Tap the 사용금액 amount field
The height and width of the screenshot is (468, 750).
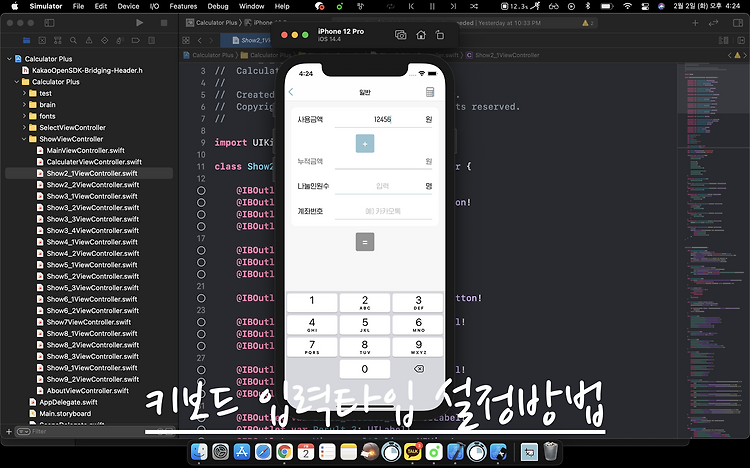click(383, 120)
